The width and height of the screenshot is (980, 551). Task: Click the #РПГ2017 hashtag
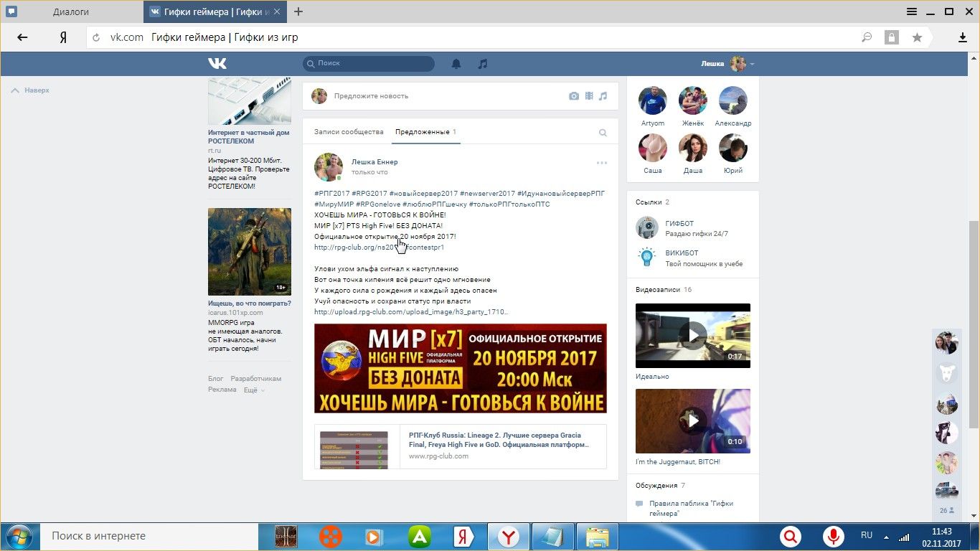pos(331,194)
